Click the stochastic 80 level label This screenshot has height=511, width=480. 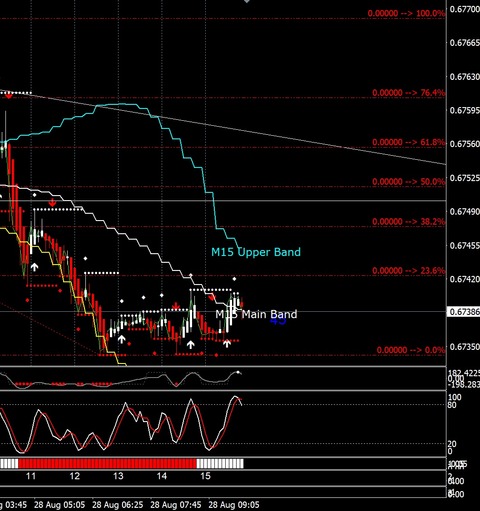[x=452, y=405]
